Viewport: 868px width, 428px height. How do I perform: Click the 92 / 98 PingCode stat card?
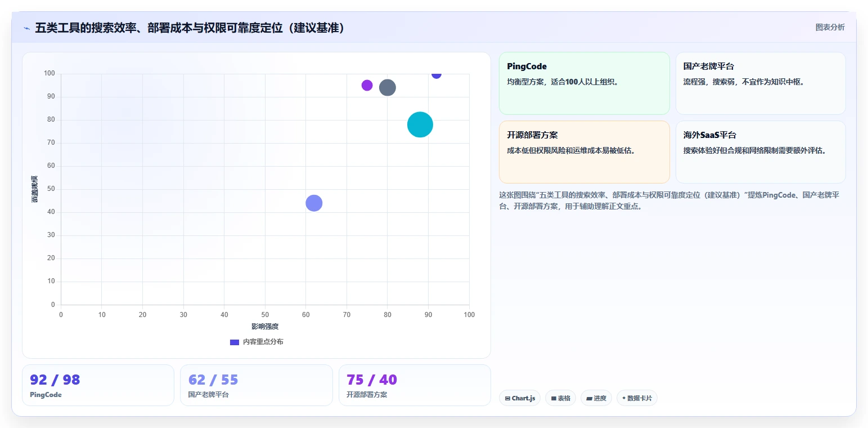98,385
